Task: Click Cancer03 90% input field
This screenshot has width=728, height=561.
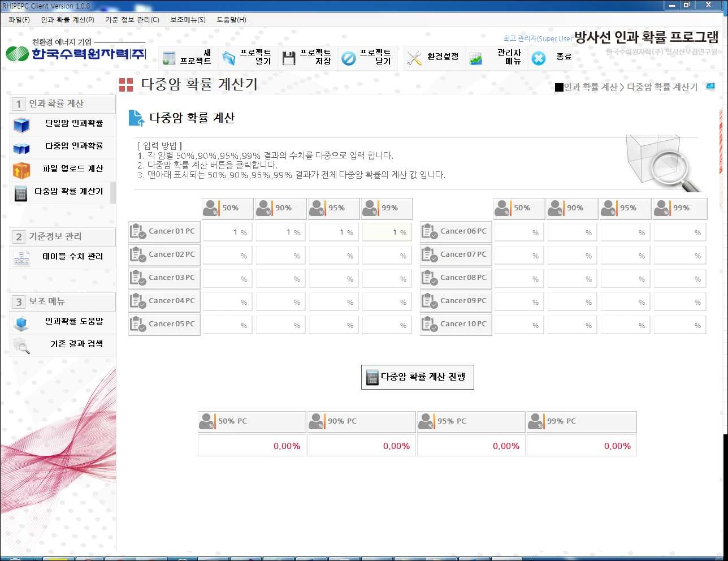Action: [281, 278]
